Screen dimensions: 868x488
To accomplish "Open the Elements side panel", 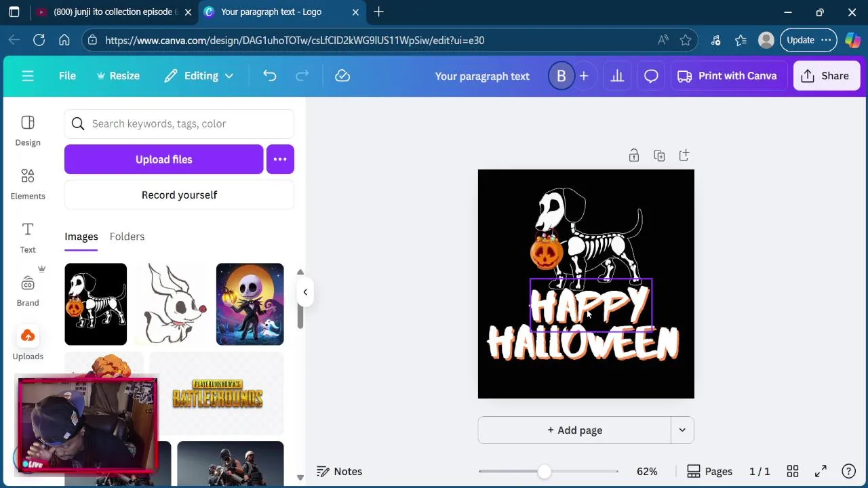I will (28, 184).
